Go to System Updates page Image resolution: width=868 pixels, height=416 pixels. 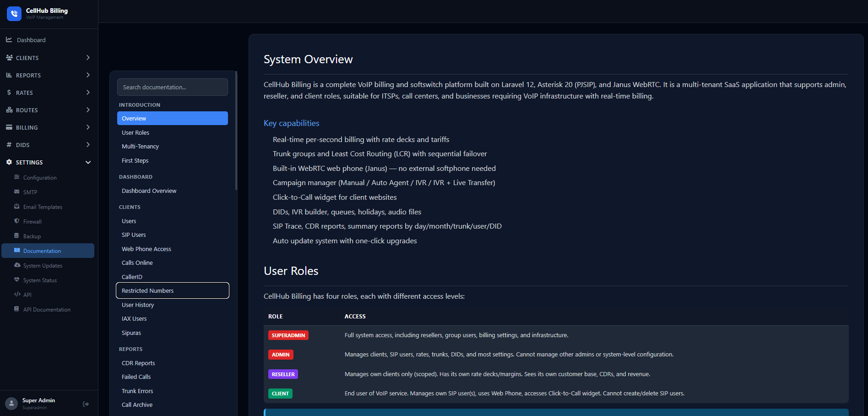coord(48,265)
